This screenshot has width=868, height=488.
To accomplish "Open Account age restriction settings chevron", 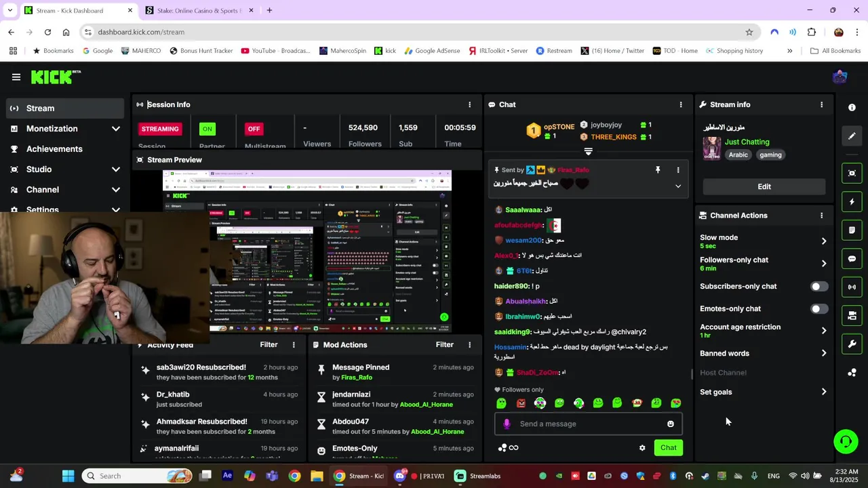I will click(824, 331).
